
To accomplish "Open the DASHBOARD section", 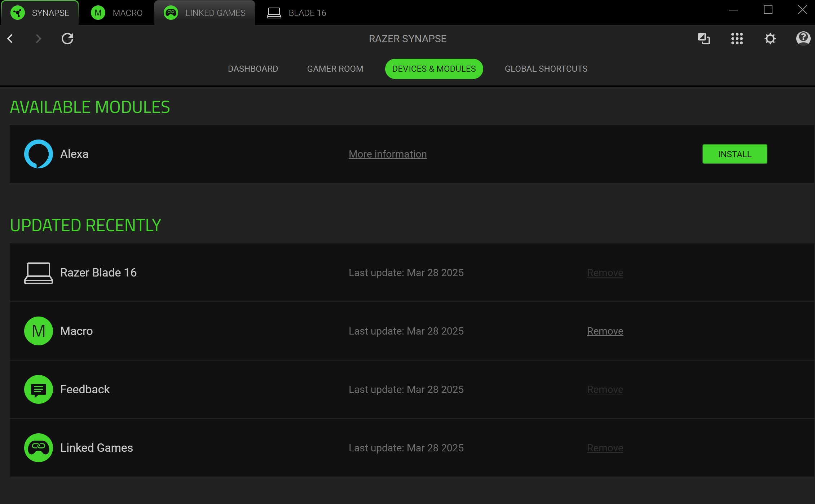I will (253, 69).
